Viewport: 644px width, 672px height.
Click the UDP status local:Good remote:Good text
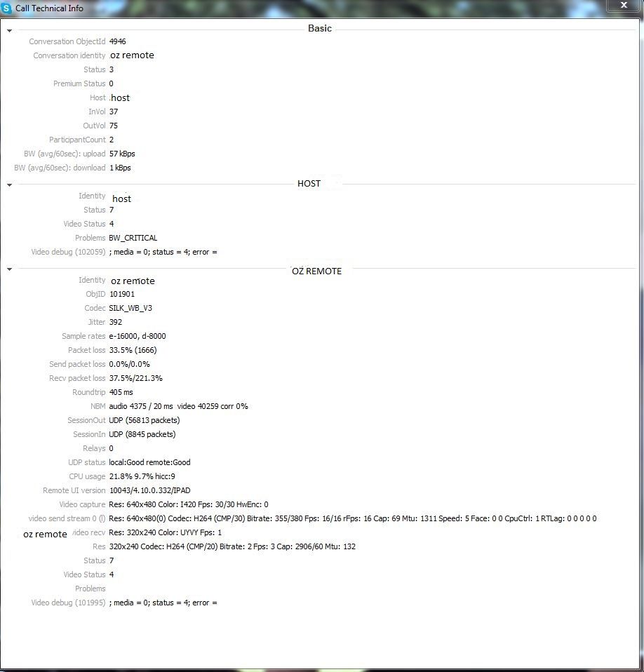149,462
